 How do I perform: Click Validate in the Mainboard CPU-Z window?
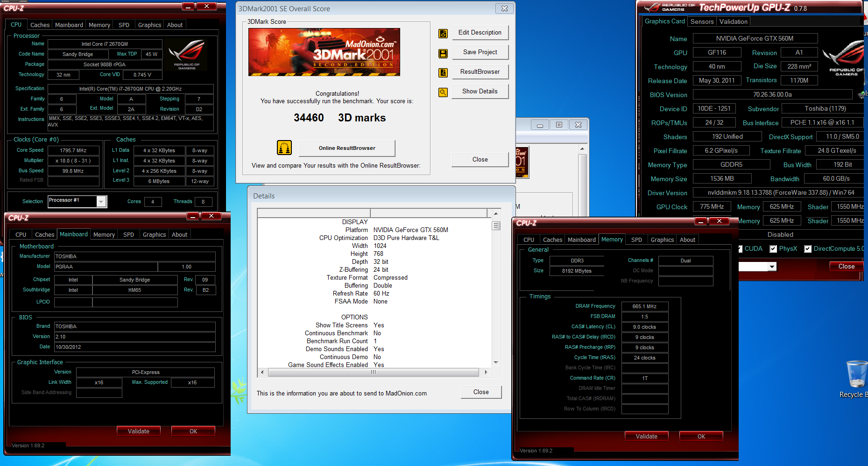point(139,431)
